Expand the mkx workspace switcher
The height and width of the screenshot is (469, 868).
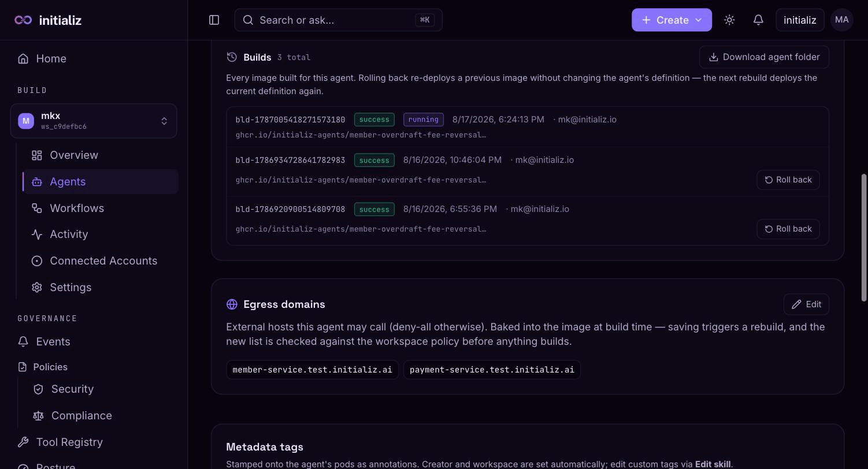click(94, 121)
